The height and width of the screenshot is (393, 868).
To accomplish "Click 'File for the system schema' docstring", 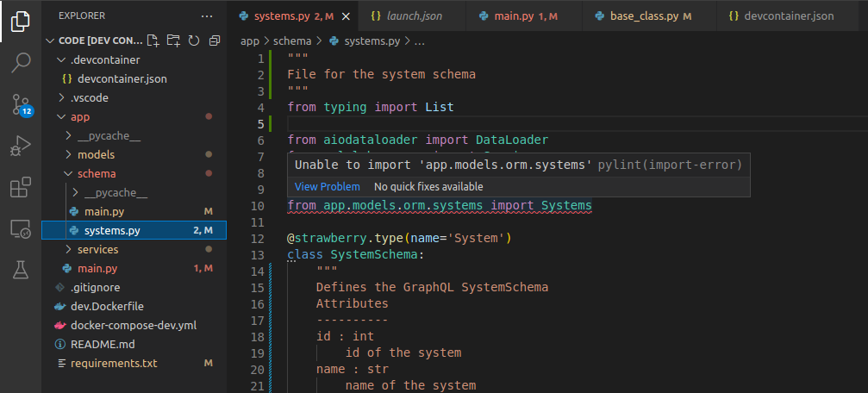I will 381,74.
